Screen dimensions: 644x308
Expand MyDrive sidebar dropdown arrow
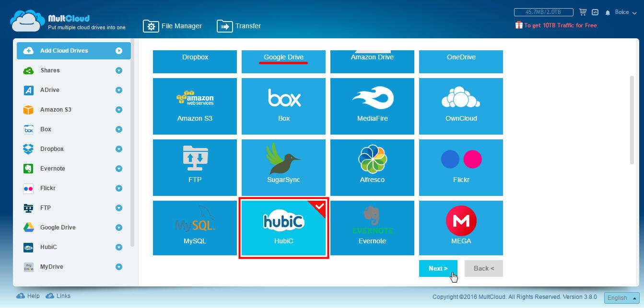[x=119, y=267]
